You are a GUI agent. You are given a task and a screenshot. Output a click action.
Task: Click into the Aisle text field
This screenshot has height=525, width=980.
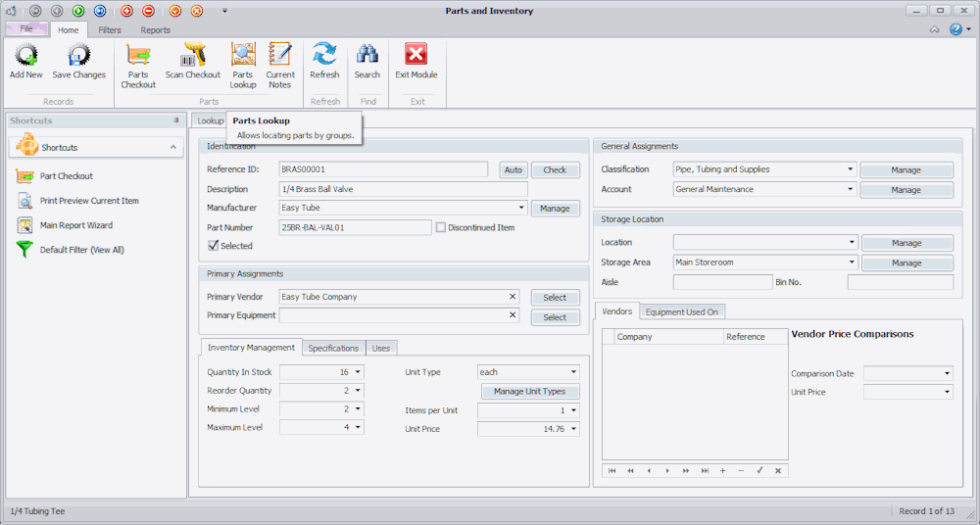point(723,282)
